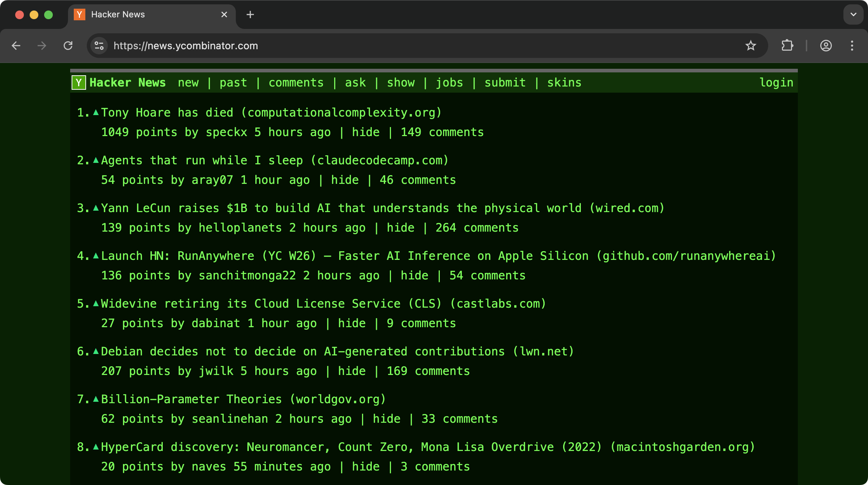Click the login link
868x485 pixels.
click(x=776, y=83)
